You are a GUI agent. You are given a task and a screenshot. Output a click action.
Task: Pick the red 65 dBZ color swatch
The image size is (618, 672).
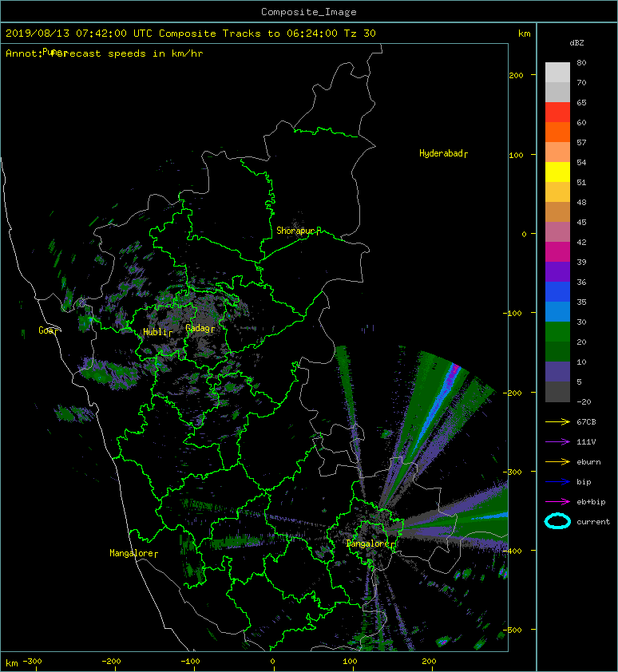[557, 113]
